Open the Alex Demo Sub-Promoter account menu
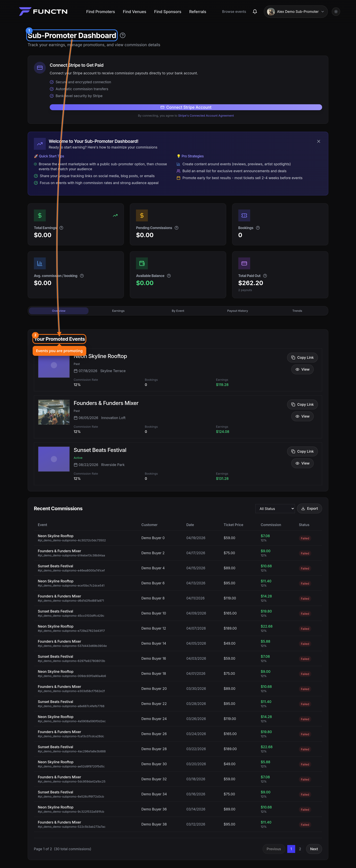This screenshot has width=356, height=868. 296,11
